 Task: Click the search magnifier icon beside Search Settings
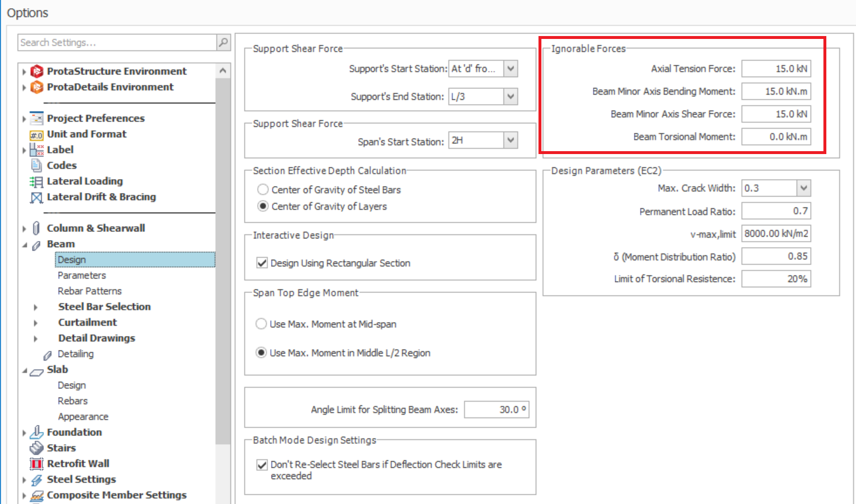[x=223, y=42]
